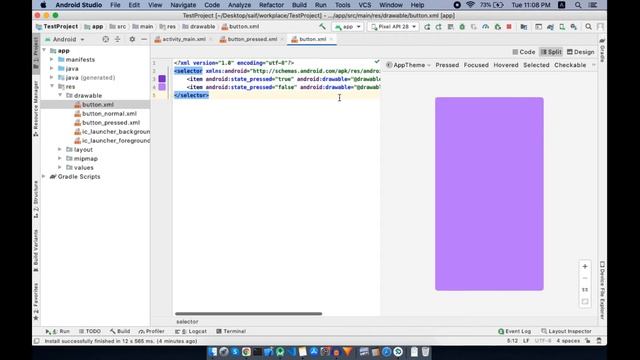Open the Profiler tool window
The width and height of the screenshot is (640, 360).
point(151,331)
